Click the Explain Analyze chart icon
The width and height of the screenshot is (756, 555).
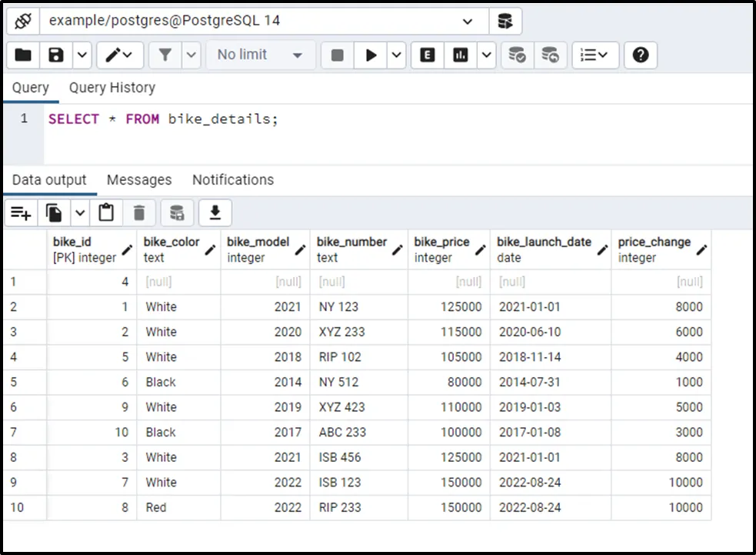(460, 55)
